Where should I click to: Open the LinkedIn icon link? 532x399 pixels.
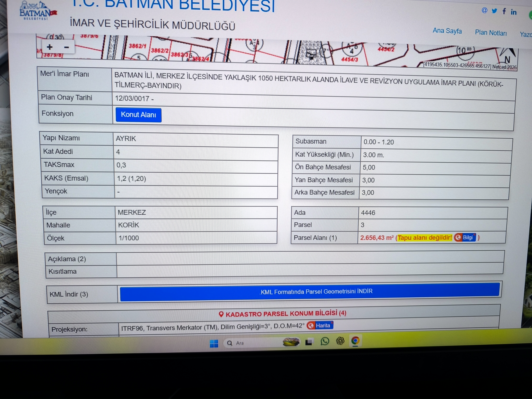(x=513, y=12)
